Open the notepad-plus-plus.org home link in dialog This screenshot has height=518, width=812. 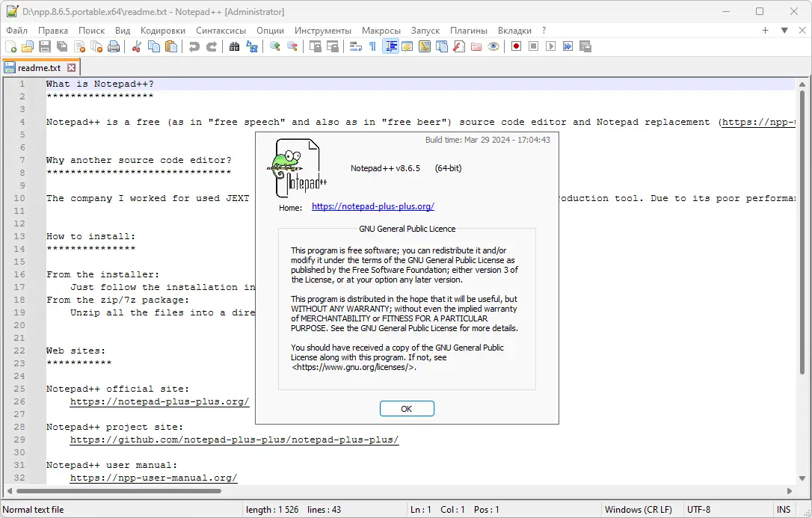coord(373,206)
